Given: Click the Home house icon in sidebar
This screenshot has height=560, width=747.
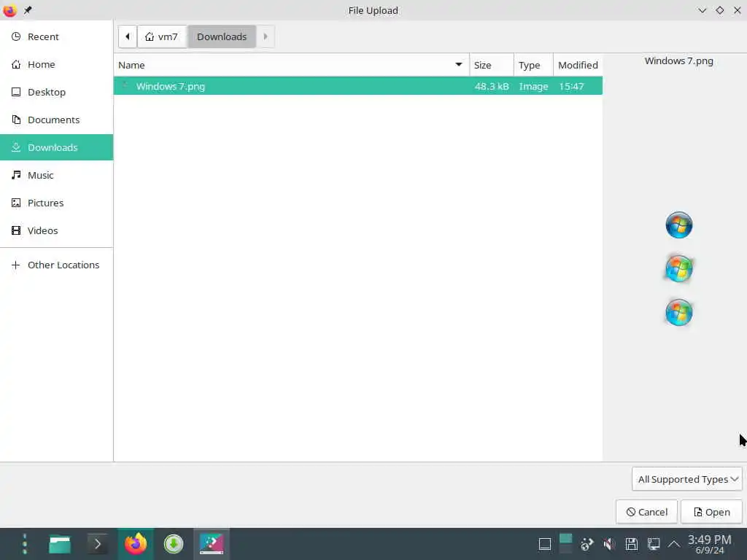Looking at the screenshot, I should (x=16, y=64).
